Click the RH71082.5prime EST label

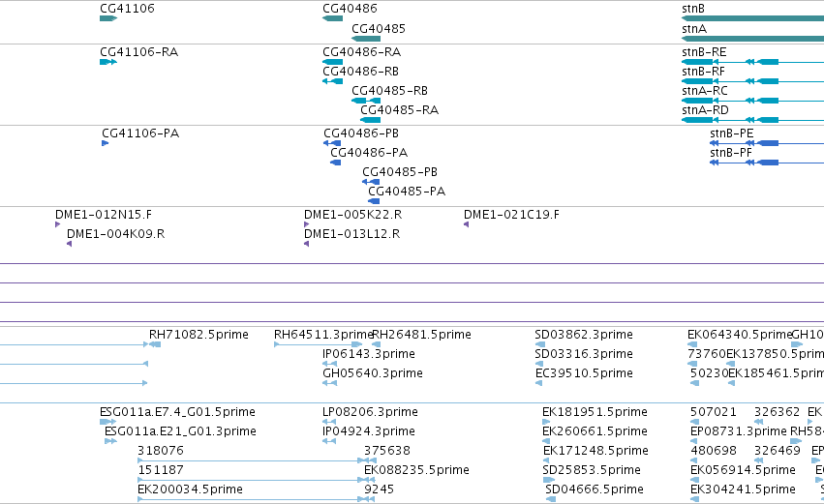198,335
